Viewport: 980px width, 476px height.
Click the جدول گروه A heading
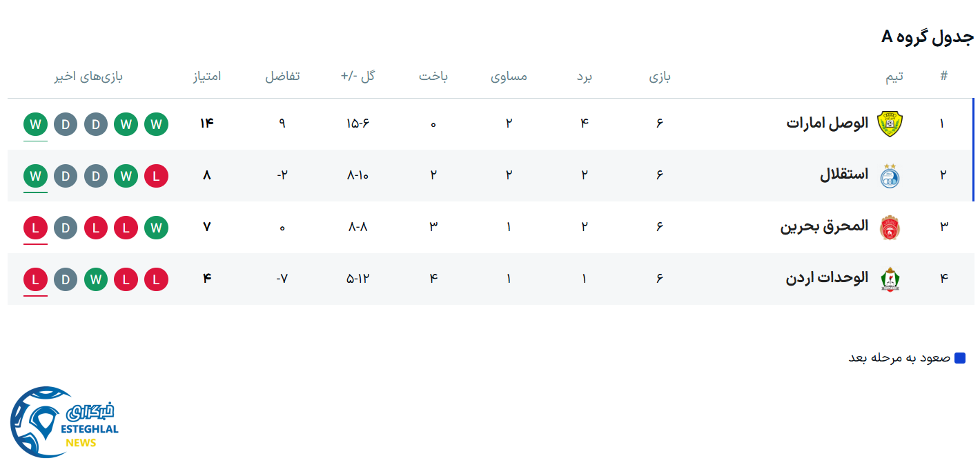coord(927,37)
